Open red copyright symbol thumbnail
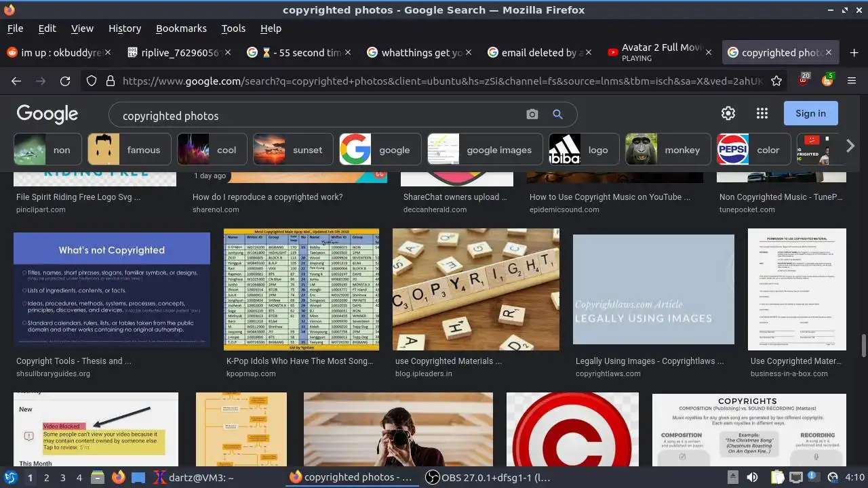This screenshot has width=868, height=488. 572,429
